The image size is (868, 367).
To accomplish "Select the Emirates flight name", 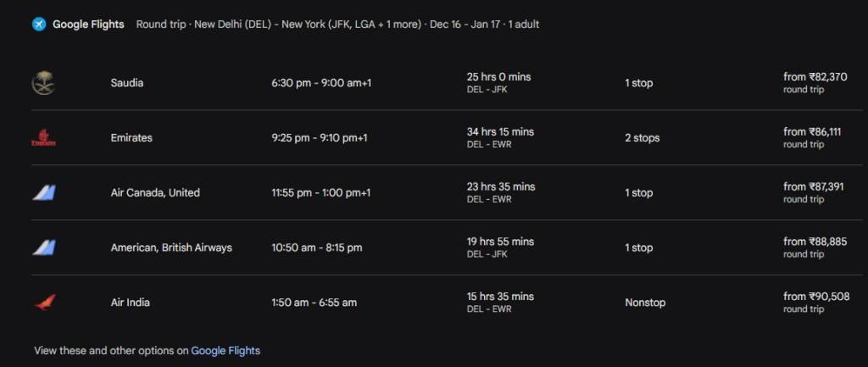I will coord(131,138).
